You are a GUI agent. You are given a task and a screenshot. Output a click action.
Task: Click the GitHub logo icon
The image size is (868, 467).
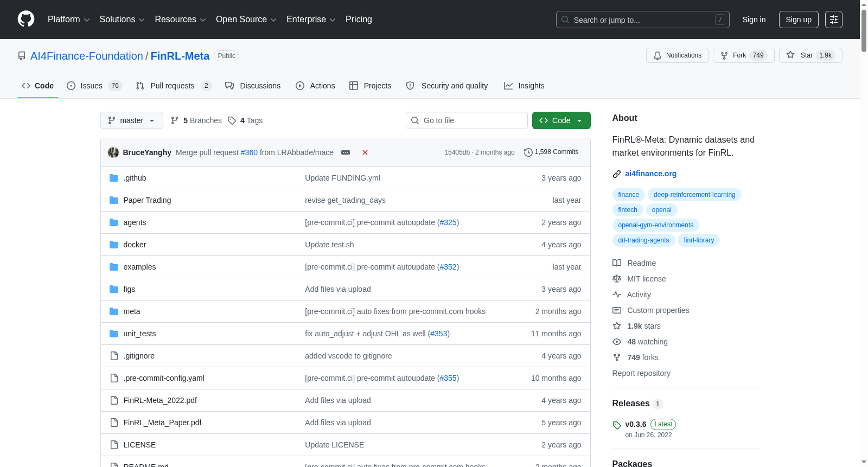[26, 20]
